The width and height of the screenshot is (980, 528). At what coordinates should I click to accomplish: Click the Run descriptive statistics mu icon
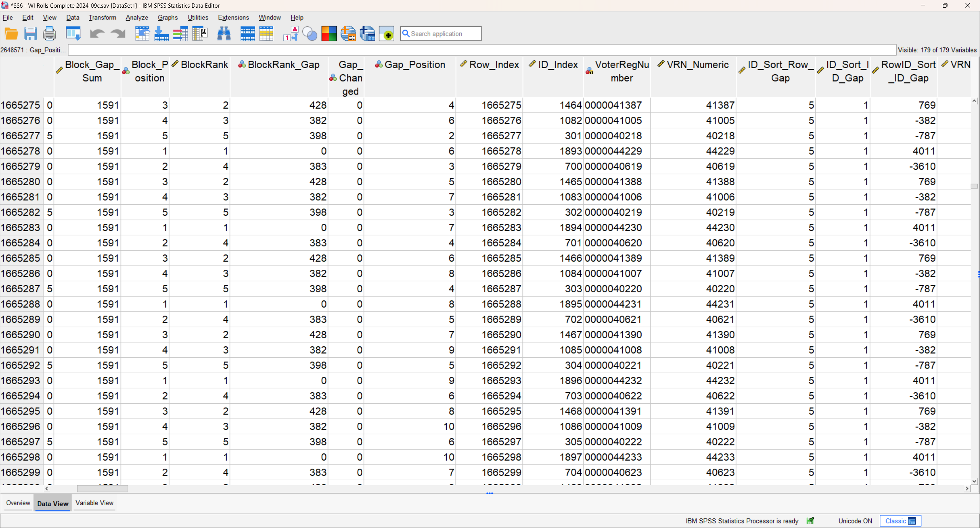[199, 34]
